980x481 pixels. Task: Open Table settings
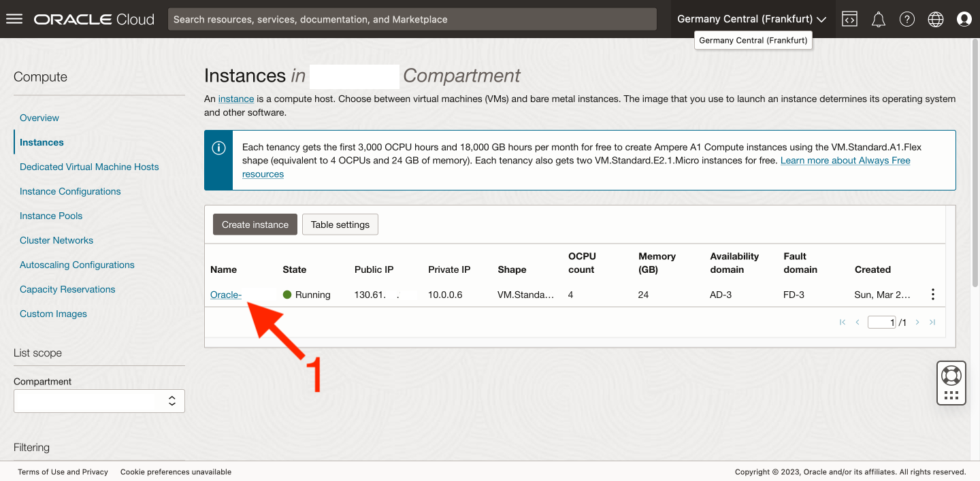coord(340,225)
